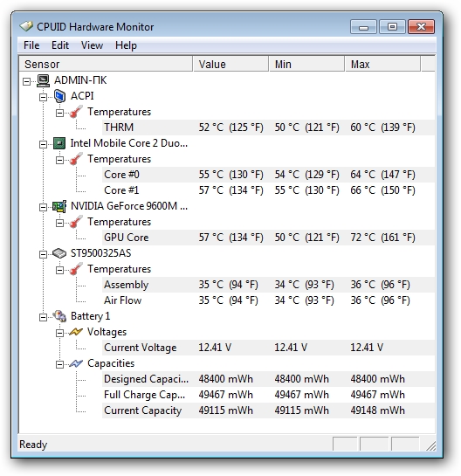Click the NVIDIA GeForce graphics card icon
This screenshot has height=476, width=461.
click(59, 206)
